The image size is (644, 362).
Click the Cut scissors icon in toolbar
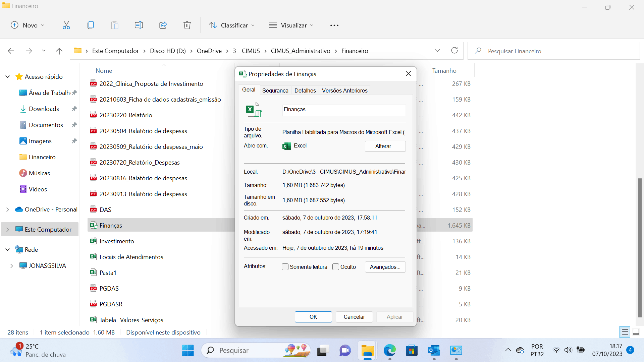tap(66, 25)
